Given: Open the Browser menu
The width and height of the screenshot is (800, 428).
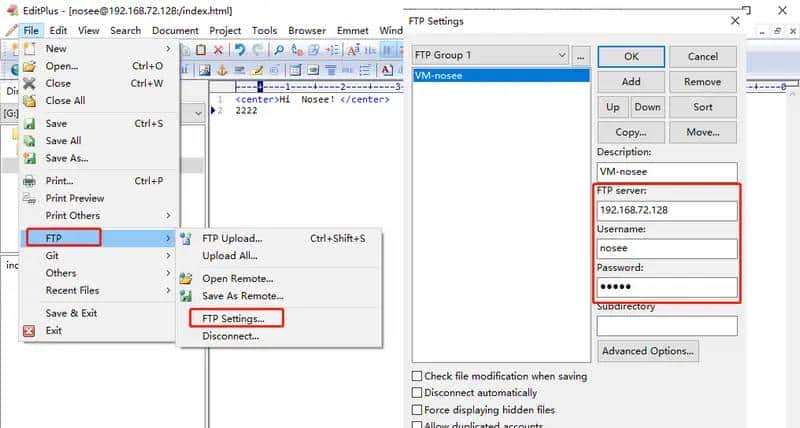Looking at the screenshot, I should [307, 31].
